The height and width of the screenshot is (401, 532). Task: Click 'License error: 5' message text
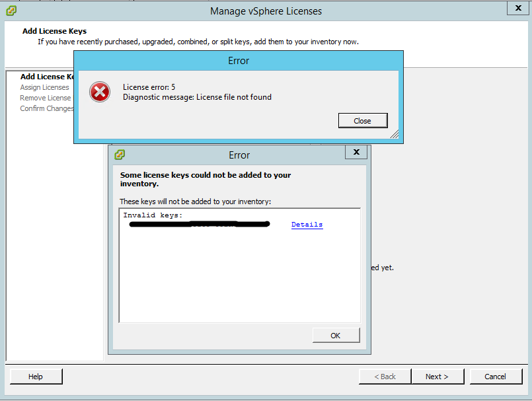149,87
